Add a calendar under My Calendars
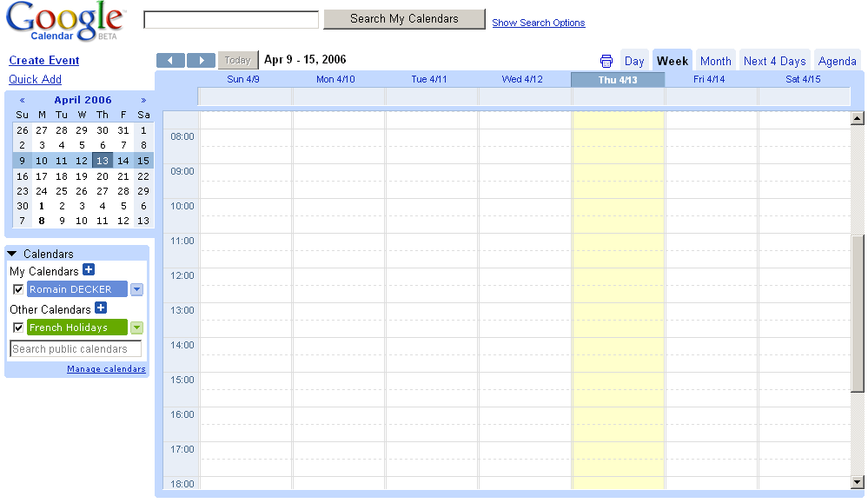This screenshot has width=868, height=503. click(89, 269)
